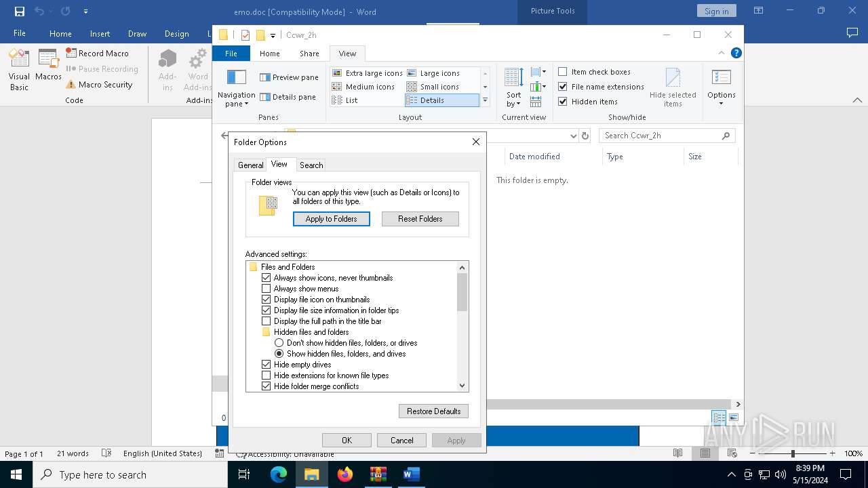This screenshot has width=868, height=488.
Task: Toggle Hidden items checkbox
Action: [x=563, y=102]
